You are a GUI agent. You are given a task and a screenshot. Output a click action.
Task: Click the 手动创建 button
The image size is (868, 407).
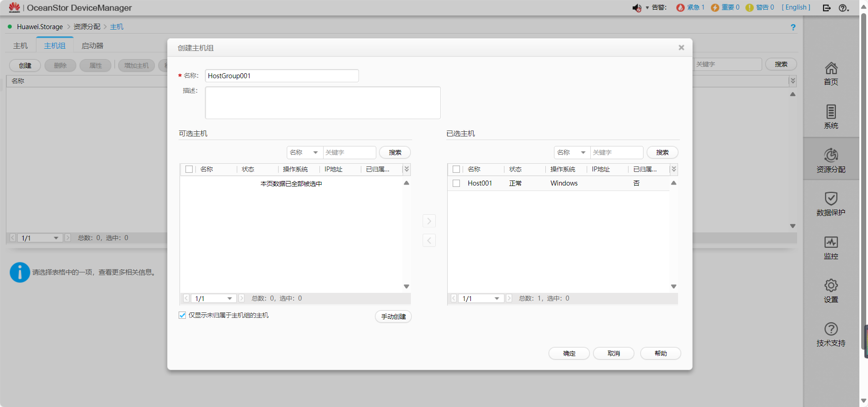pos(393,317)
